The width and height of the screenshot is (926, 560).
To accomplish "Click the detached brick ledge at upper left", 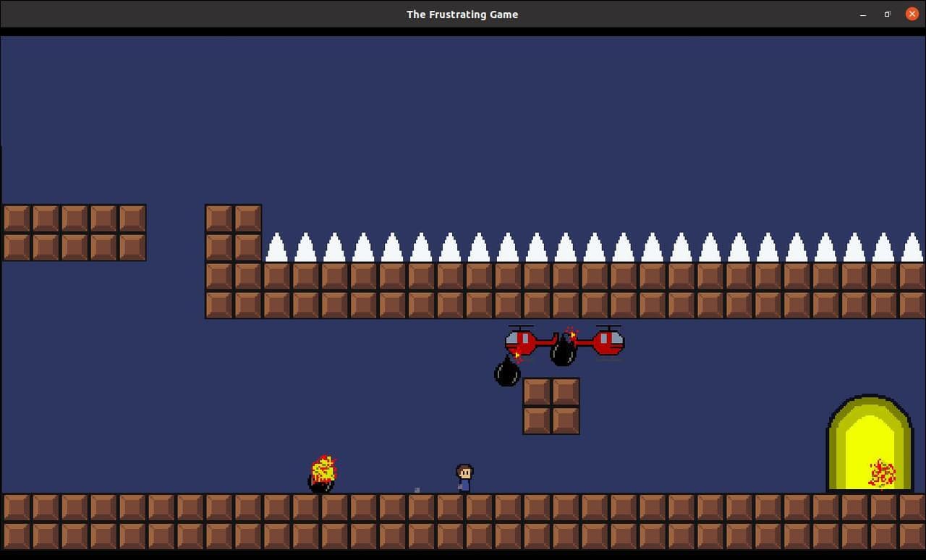I will pyautogui.click(x=74, y=232).
